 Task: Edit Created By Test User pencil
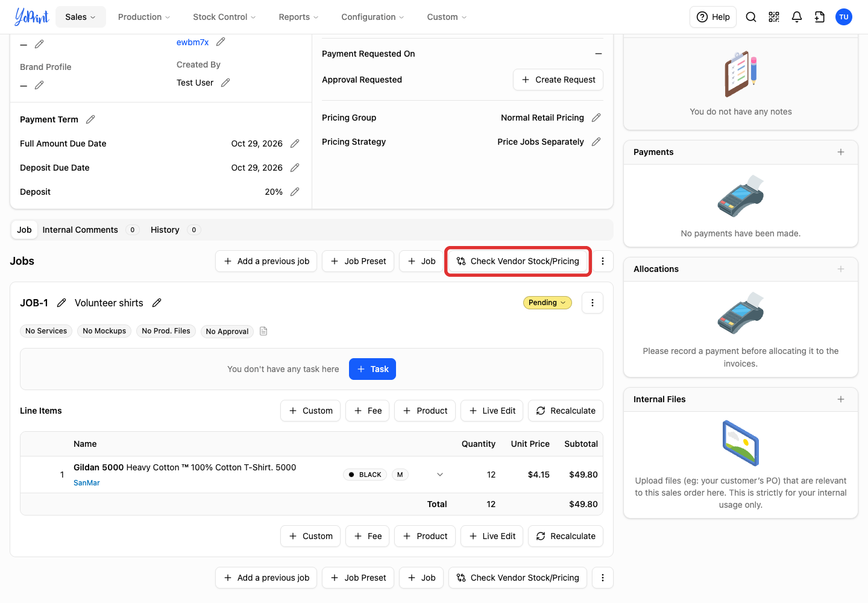click(x=225, y=83)
